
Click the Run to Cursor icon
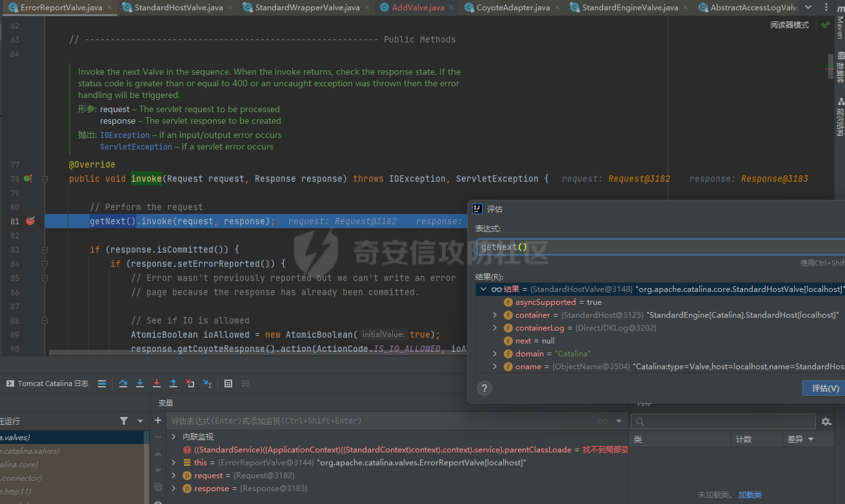click(207, 383)
